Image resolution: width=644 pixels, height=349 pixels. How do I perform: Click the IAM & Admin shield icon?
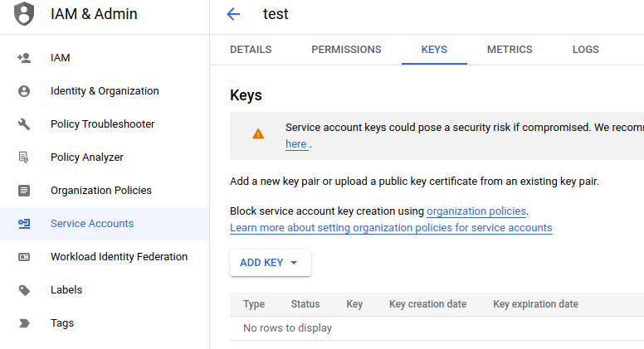[24, 13]
